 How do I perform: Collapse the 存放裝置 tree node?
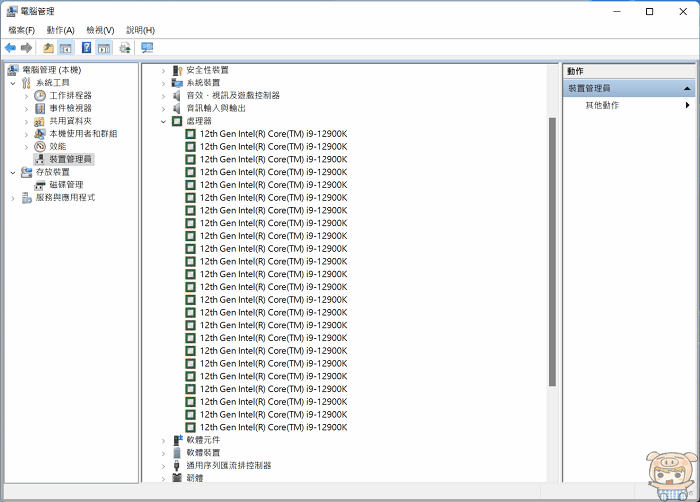(x=13, y=172)
